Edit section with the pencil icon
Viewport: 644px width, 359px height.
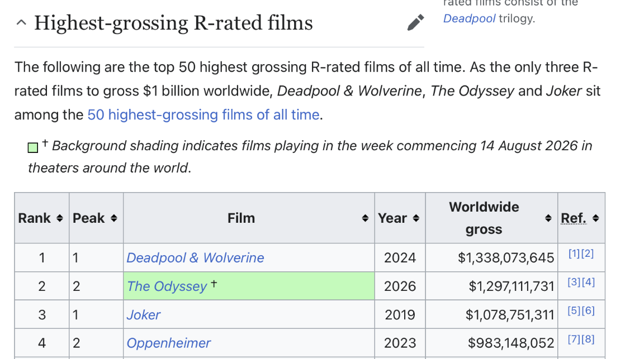click(416, 22)
